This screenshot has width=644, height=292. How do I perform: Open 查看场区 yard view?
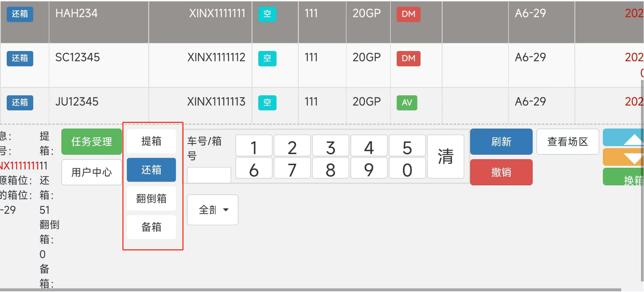coord(568,142)
